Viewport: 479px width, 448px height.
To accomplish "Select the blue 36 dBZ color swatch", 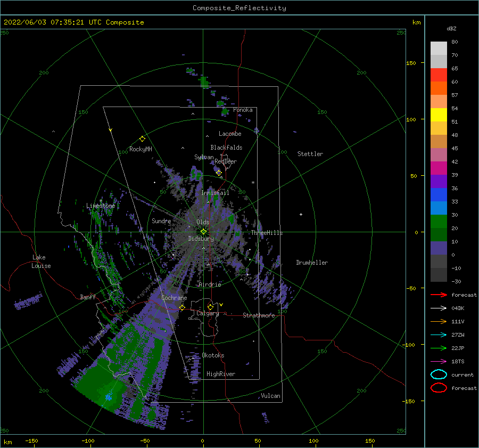I will tap(439, 194).
